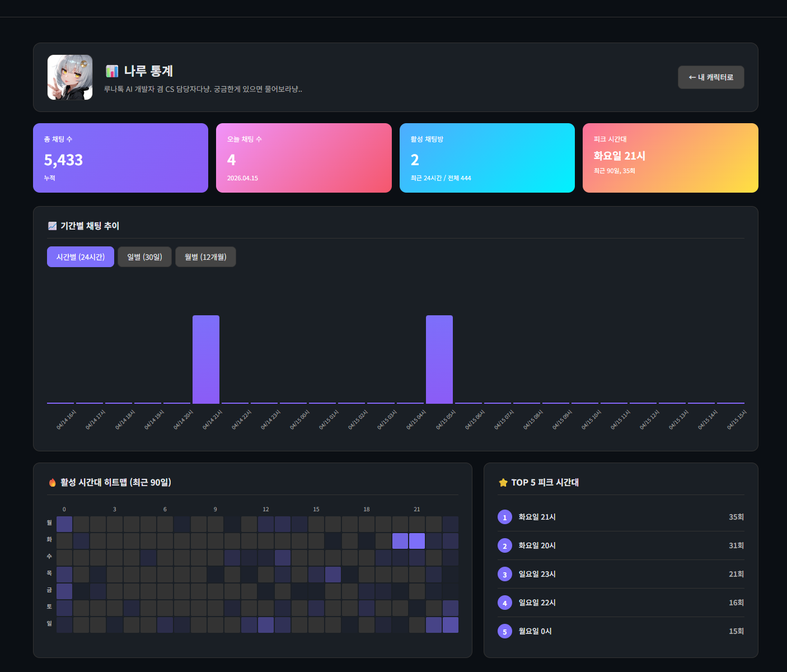The height and width of the screenshot is (672, 787).
Task: Click the flame icon beside 활성 시간대 히트맵
Action: pyautogui.click(x=53, y=482)
